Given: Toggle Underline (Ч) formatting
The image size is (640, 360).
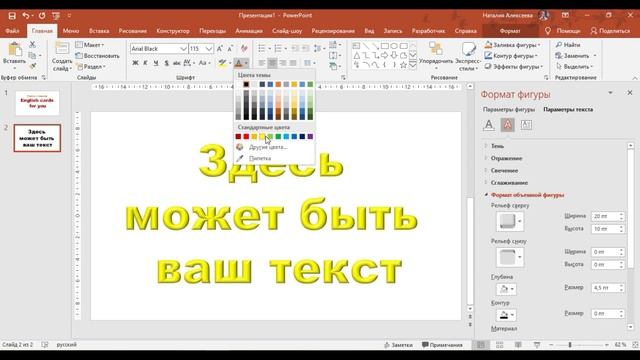Looking at the screenshot, I should [156, 63].
